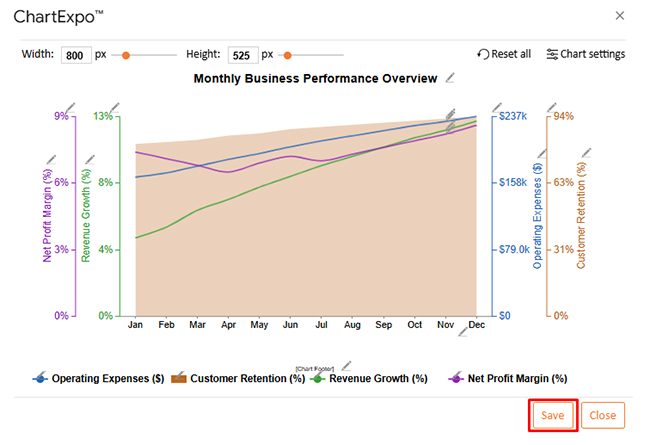Click the Width input field showing 800
This screenshot has height=445, width=650.
pos(75,55)
